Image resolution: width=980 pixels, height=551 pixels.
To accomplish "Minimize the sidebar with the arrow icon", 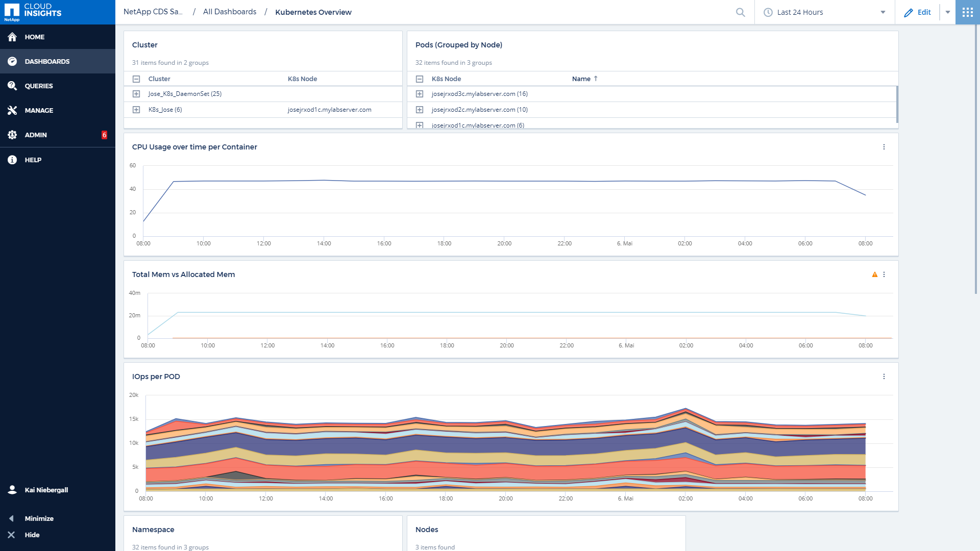I will point(11,518).
